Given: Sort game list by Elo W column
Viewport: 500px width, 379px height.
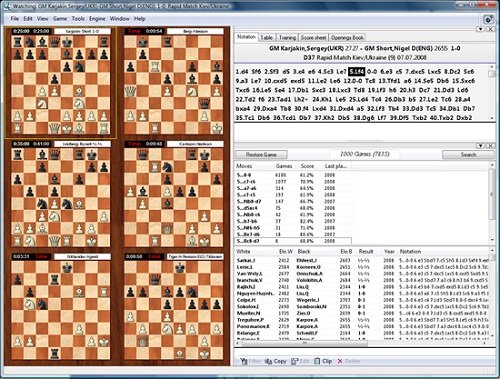Looking at the screenshot, I should [x=286, y=251].
